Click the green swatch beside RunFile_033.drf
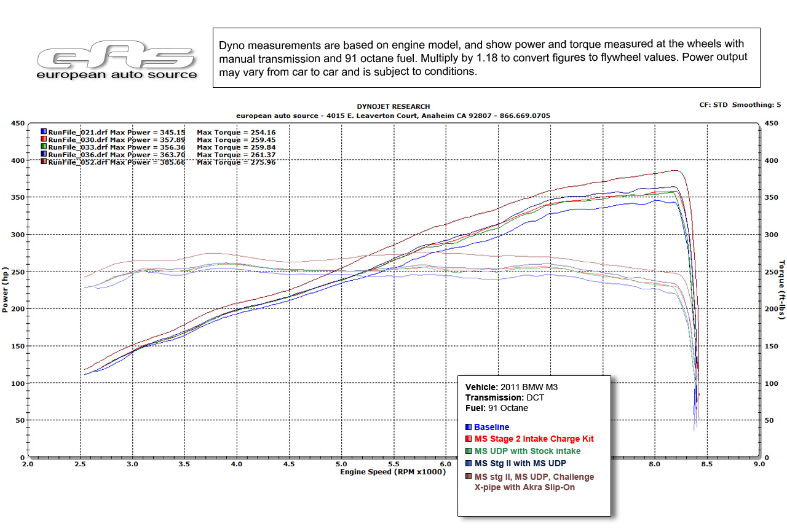The width and height of the screenshot is (787, 532). 43,147
